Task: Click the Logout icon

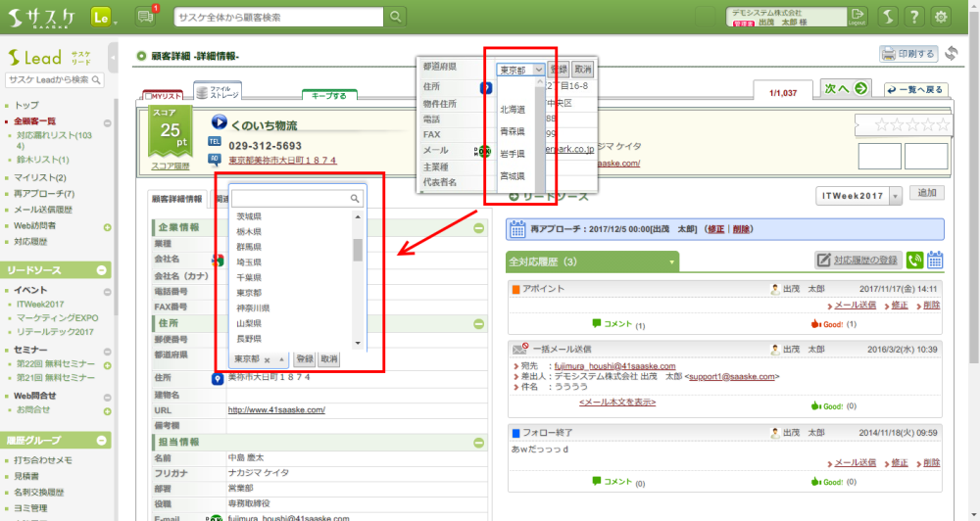Action: tap(857, 17)
